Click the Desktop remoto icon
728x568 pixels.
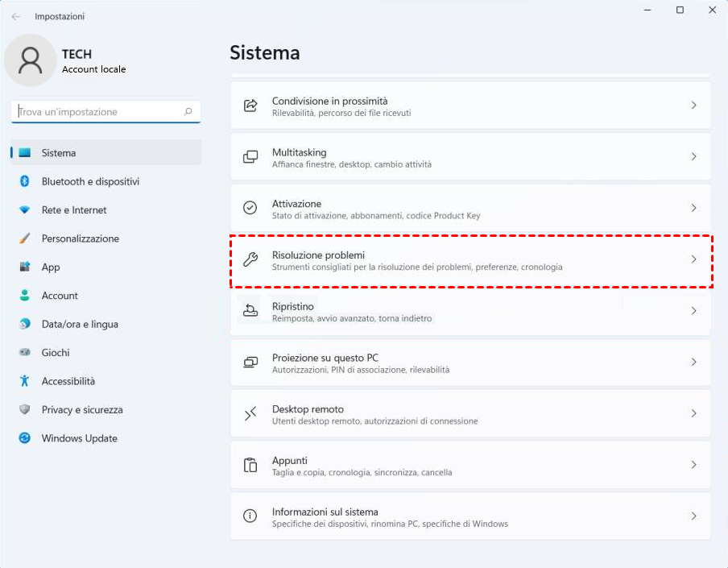pos(250,413)
